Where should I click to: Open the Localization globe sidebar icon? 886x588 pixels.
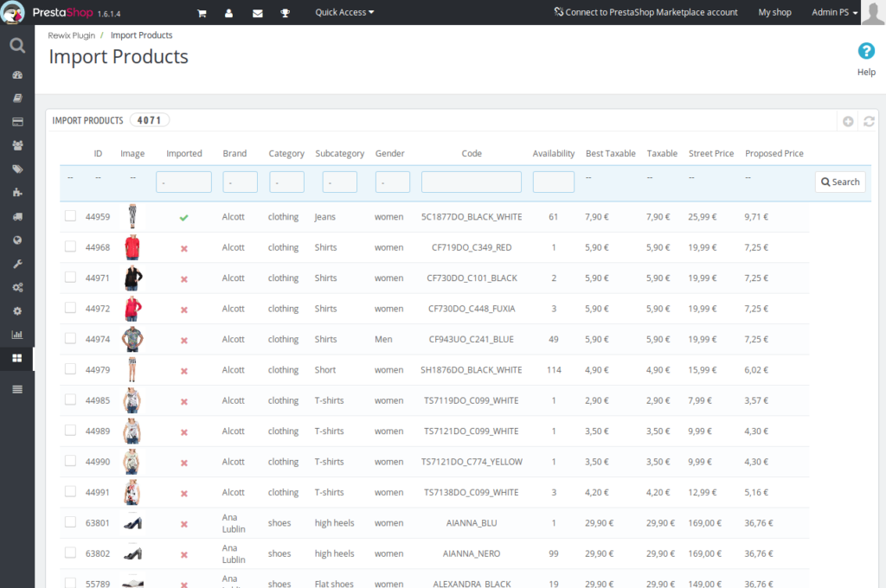pos(17,240)
